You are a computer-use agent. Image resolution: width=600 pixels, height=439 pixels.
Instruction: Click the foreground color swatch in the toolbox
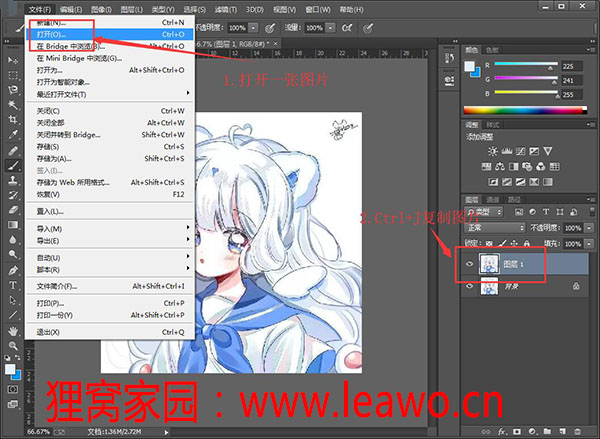coord(10,369)
